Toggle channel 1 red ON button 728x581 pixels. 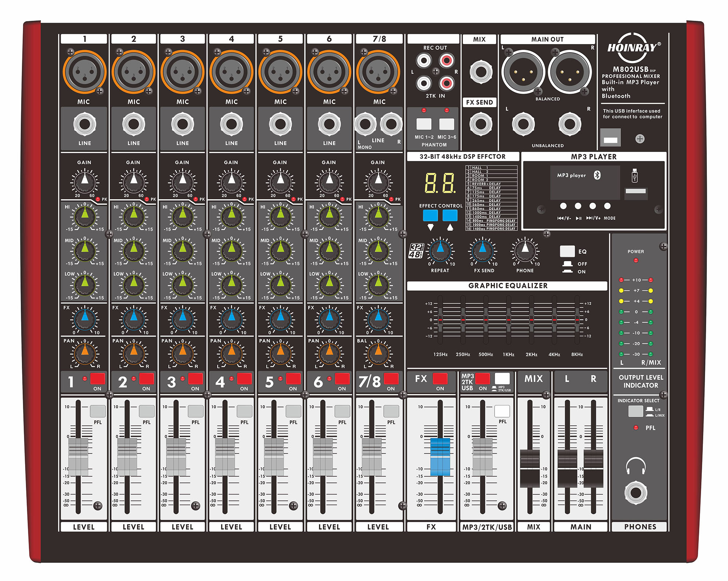pyautogui.click(x=98, y=379)
